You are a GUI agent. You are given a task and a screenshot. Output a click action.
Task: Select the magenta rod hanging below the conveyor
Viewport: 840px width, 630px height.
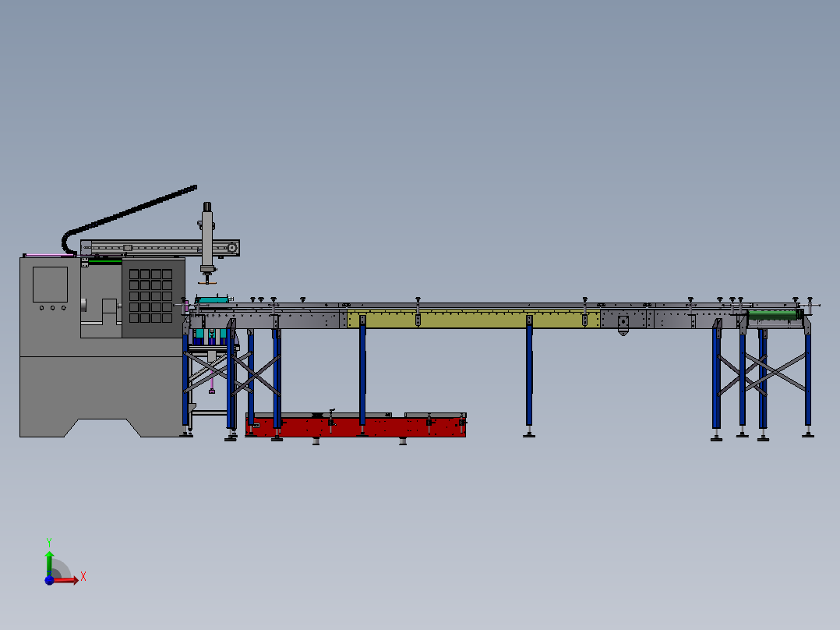point(212,382)
